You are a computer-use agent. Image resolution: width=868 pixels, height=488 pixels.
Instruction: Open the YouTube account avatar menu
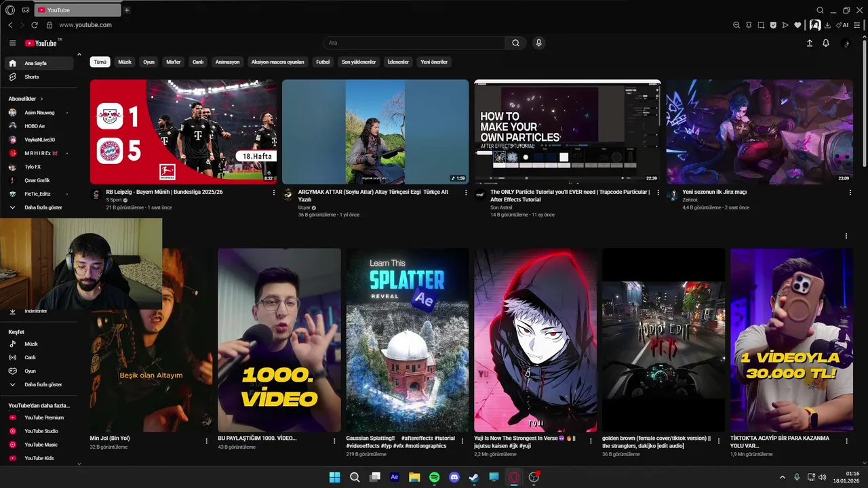pyautogui.click(x=846, y=43)
